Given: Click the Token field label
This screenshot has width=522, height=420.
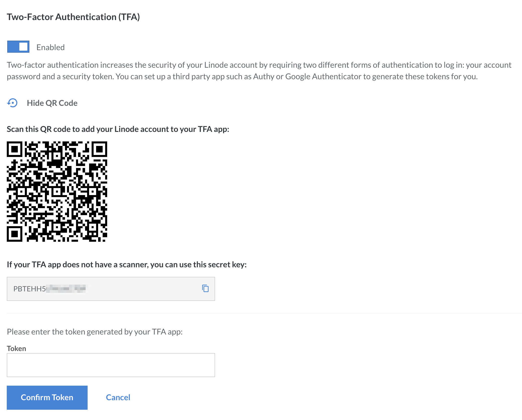Looking at the screenshot, I should coord(17,349).
